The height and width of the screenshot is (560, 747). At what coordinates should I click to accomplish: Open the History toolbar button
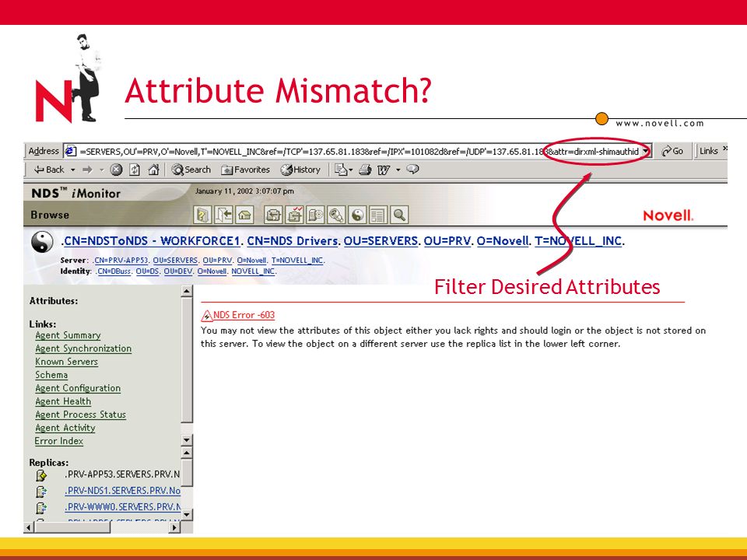click(x=300, y=170)
